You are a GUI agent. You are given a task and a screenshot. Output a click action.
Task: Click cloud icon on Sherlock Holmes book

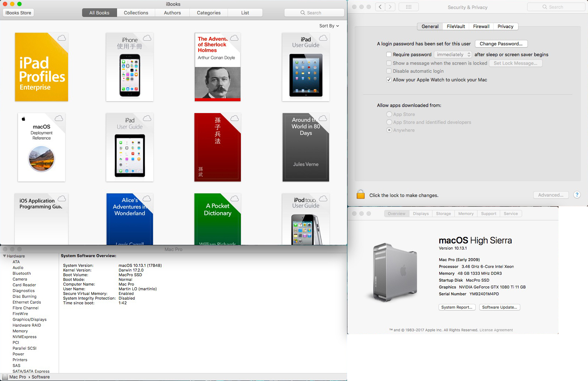click(234, 38)
